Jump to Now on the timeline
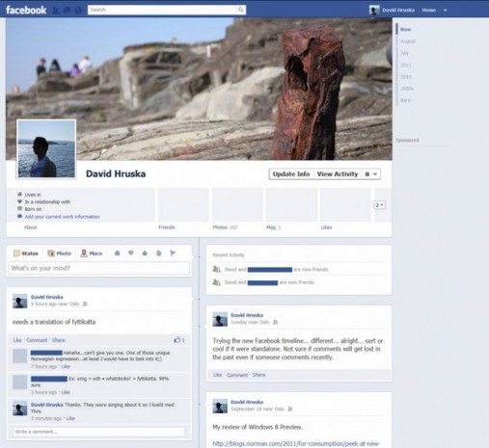 click(405, 29)
